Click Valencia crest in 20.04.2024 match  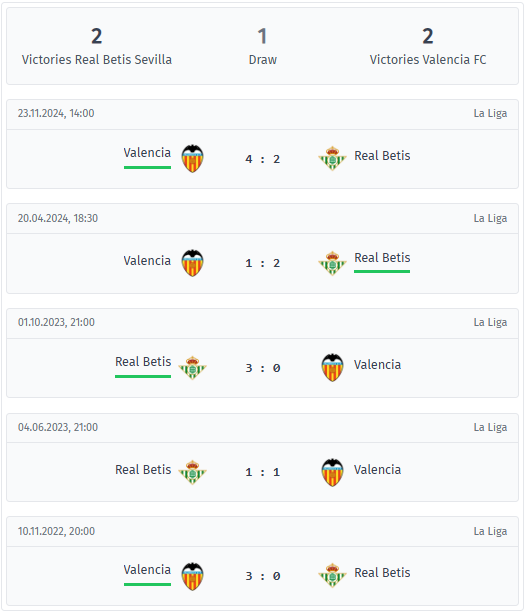(x=192, y=263)
